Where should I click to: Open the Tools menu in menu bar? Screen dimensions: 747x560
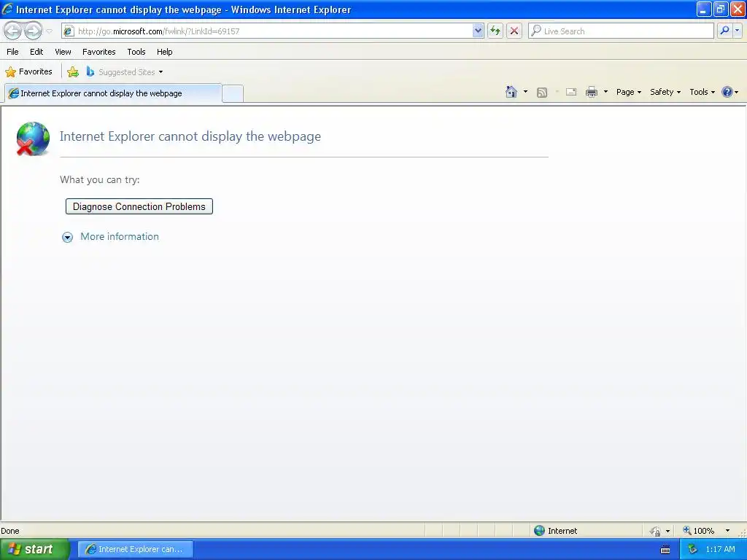(136, 52)
